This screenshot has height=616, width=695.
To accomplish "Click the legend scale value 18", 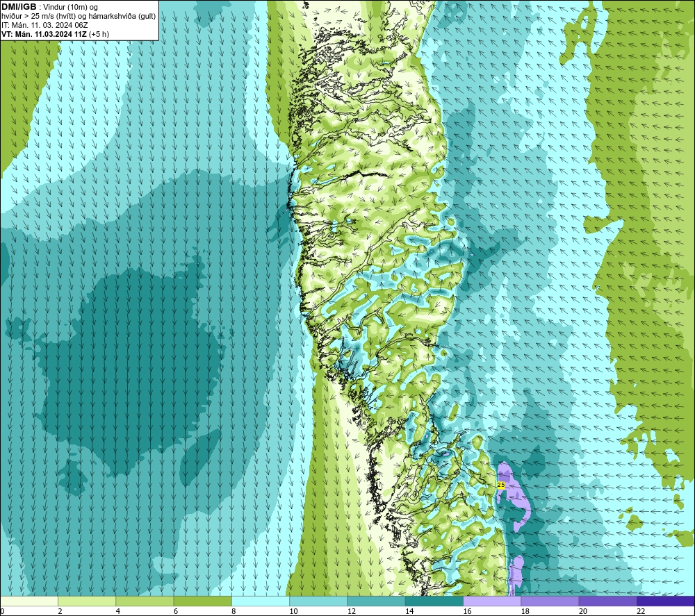I will coord(525,611).
